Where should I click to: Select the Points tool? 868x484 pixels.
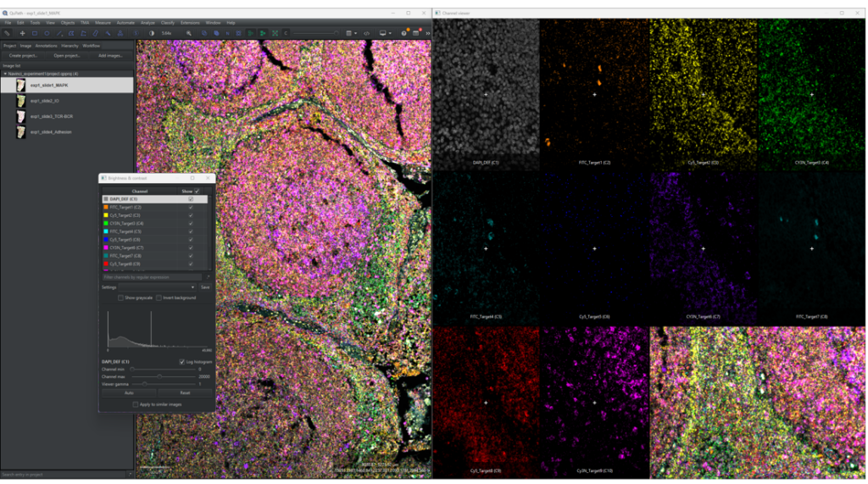click(x=120, y=33)
